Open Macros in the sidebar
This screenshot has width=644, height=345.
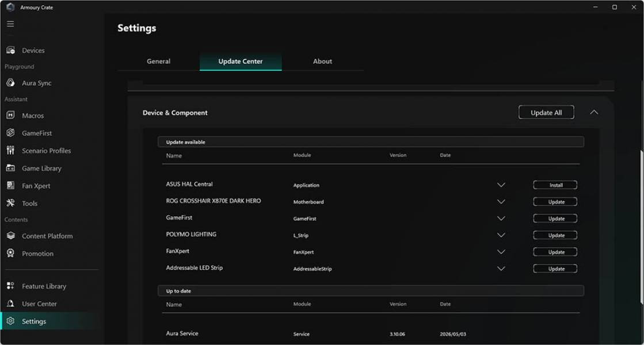click(33, 116)
